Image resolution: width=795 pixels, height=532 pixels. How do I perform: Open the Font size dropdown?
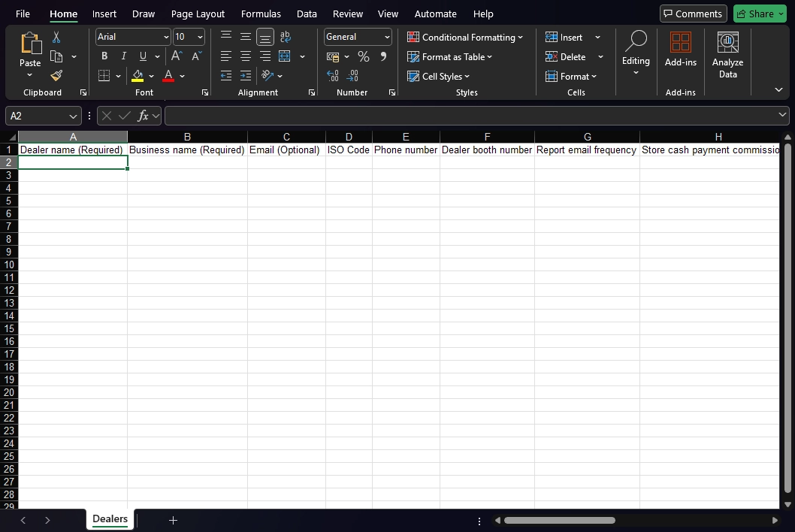(201, 37)
